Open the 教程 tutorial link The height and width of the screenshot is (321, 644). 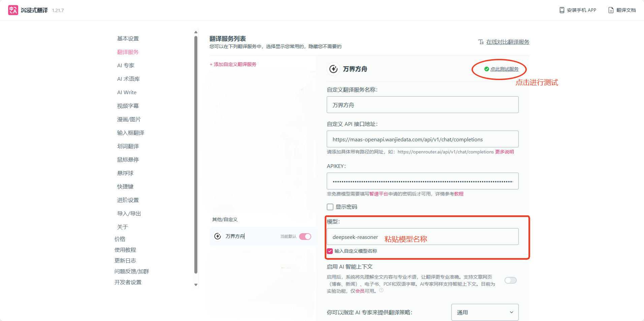pos(458,193)
